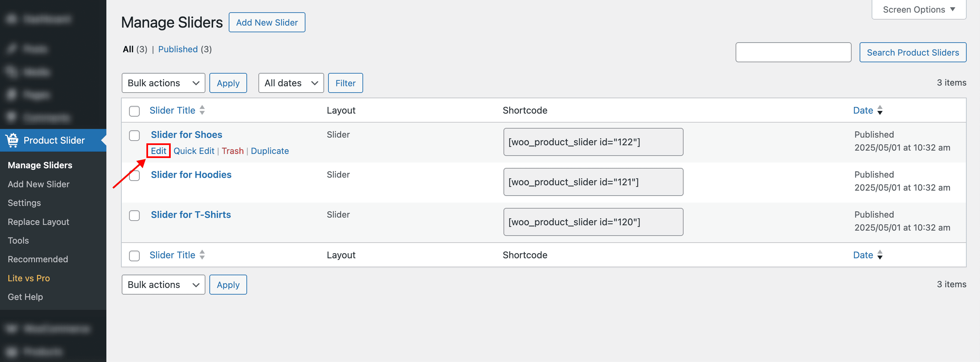Go to Replace Layout menu item
Screen dimensions: 980x362
[x=38, y=222]
